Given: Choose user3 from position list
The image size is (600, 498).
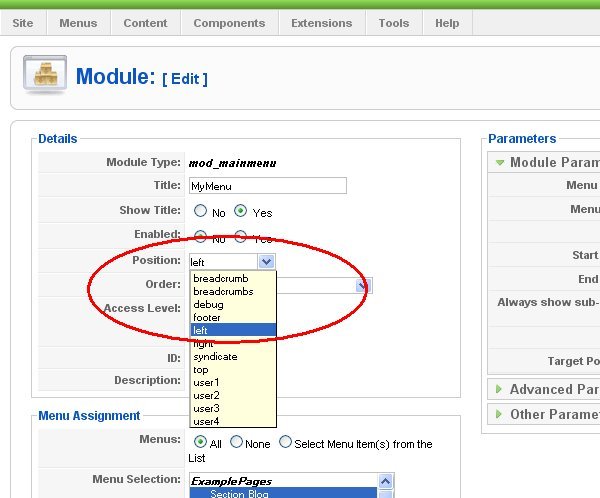Looking at the screenshot, I should pos(233,409).
